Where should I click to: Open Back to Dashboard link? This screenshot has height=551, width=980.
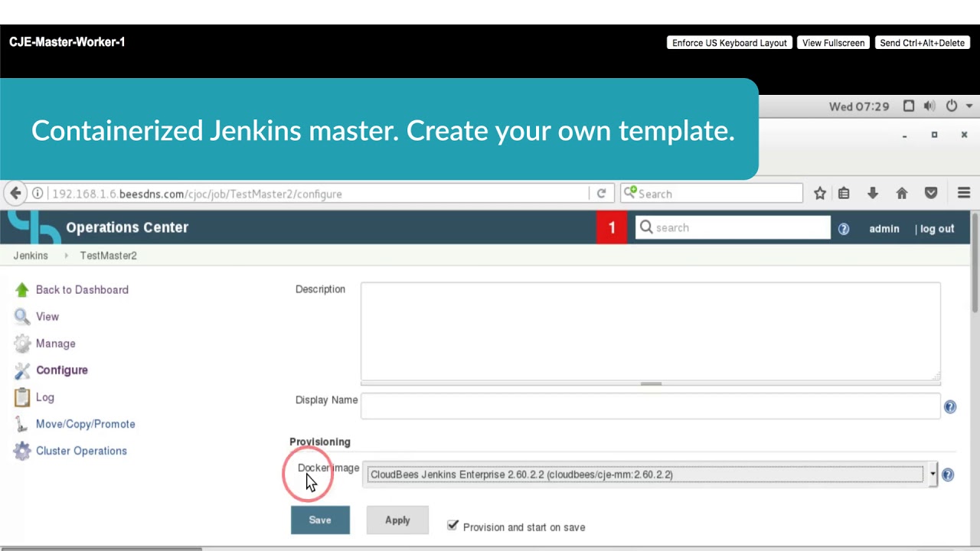82,289
